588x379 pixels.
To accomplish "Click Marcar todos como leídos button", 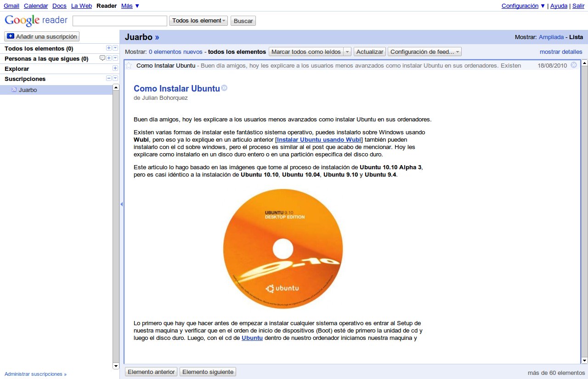I will [305, 52].
